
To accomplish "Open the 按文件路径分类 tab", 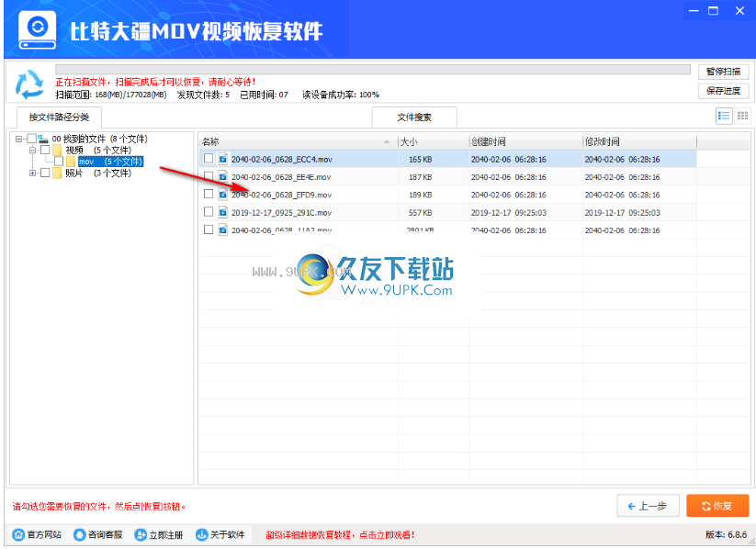I will [x=59, y=118].
